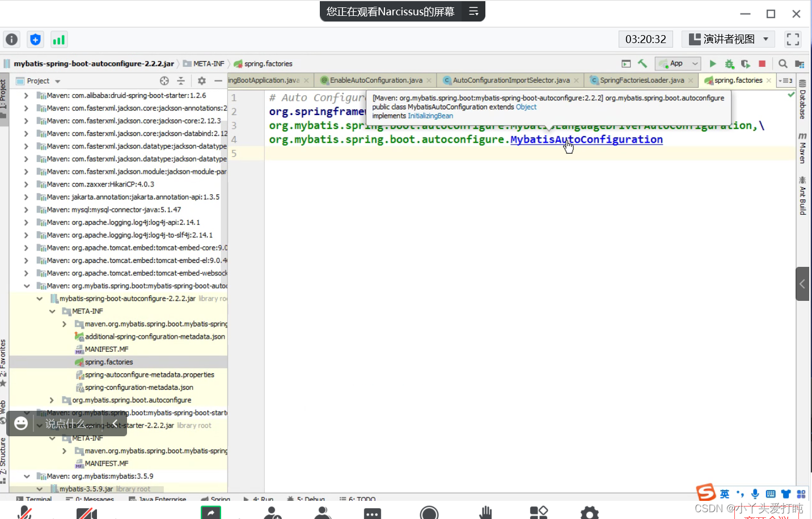Viewport: 812px width, 519px height.
Task: Click the Object link in tooltip
Action: point(526,107)
